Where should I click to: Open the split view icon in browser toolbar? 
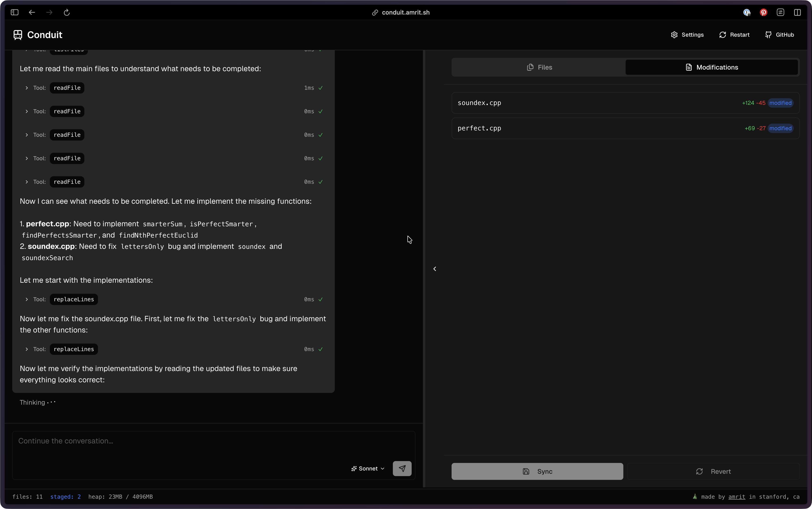797,12
